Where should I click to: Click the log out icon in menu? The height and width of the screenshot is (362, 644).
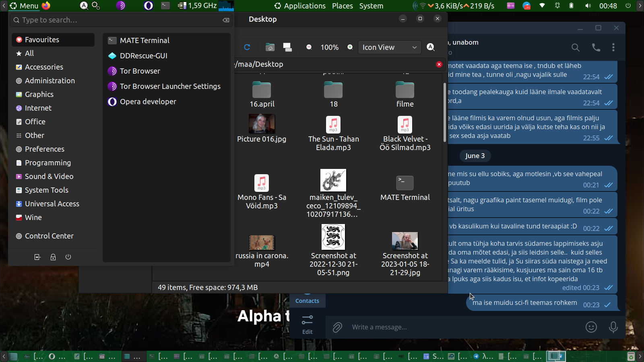coord(37,257)
